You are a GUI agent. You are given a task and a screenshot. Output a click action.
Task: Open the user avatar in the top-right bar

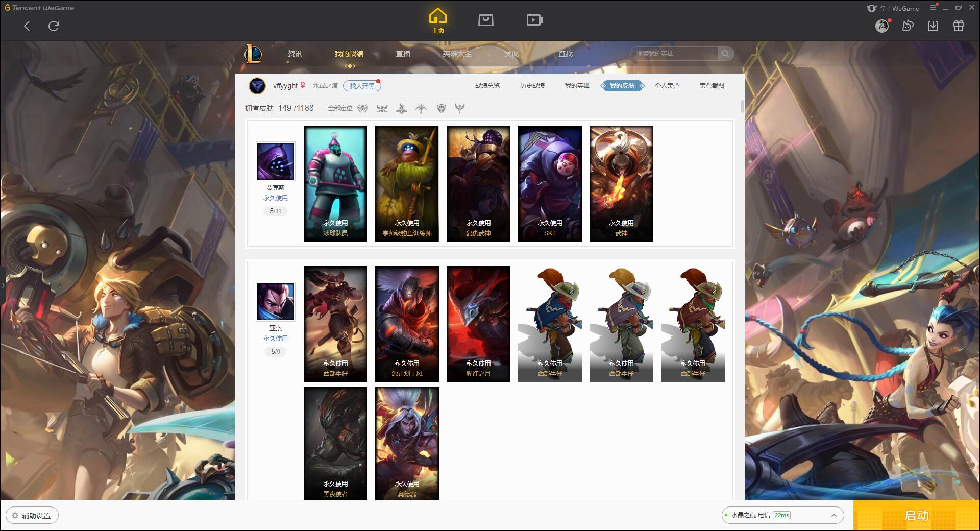(882, 26)
